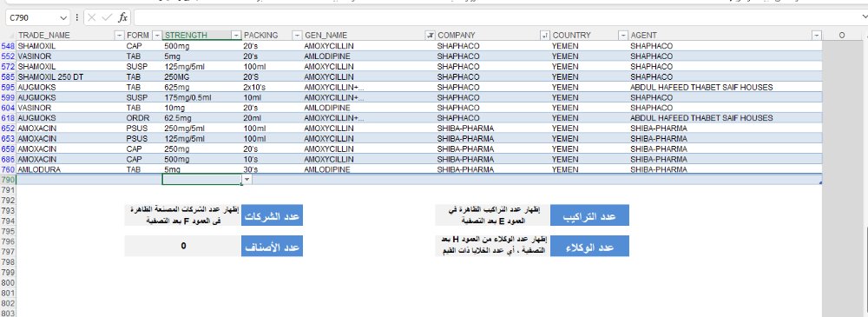Click AGENT cell in row 595
Screen dimensions: 868x317
tap(725, 87)
